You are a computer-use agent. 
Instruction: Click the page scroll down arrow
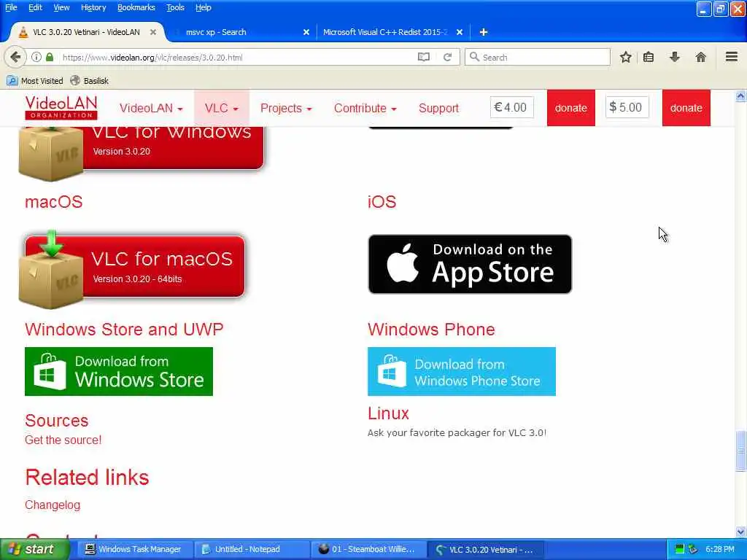point(740,532)
